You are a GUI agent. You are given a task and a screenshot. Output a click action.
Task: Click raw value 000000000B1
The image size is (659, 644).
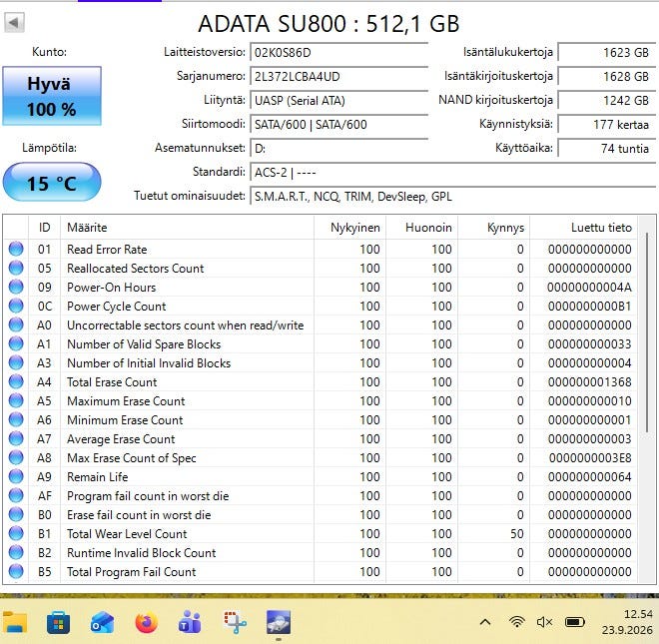589,307
